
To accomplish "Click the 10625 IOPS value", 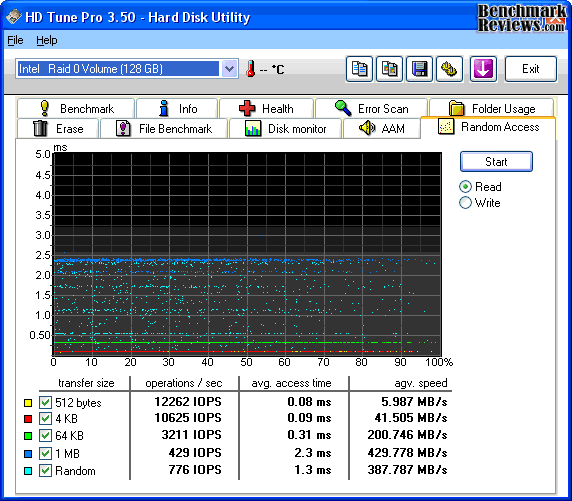I will pos(188,418).
